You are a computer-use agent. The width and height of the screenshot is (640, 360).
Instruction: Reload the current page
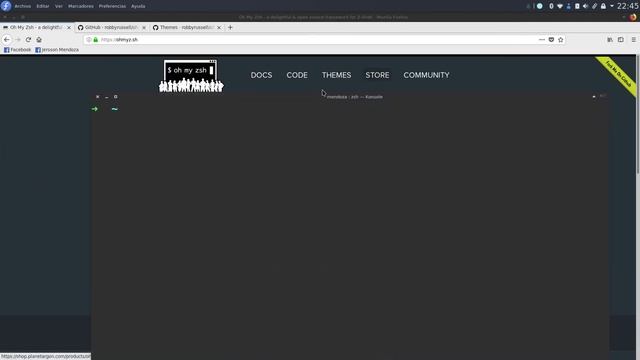(x=28, y=40)
